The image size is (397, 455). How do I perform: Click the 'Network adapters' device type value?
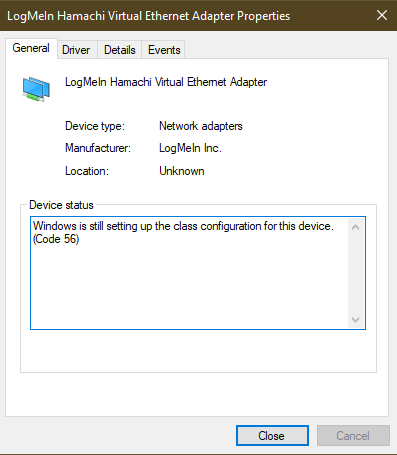201,126
